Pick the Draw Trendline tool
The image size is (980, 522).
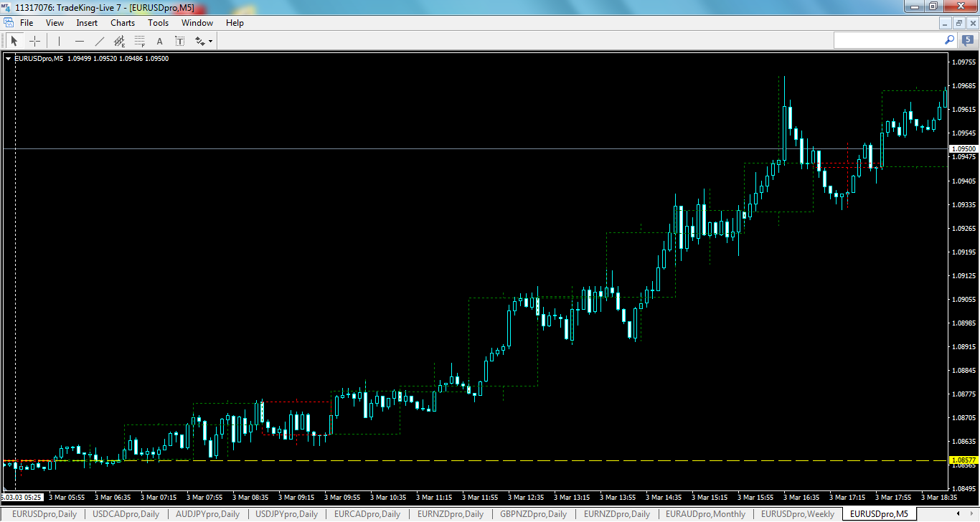(100, 41)
